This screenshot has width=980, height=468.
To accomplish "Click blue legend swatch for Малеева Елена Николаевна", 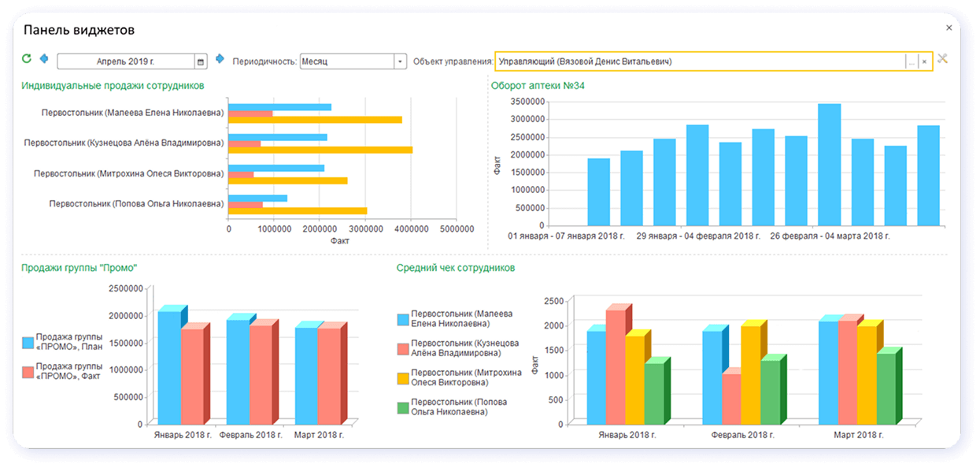I will click(x=403, y=320).
